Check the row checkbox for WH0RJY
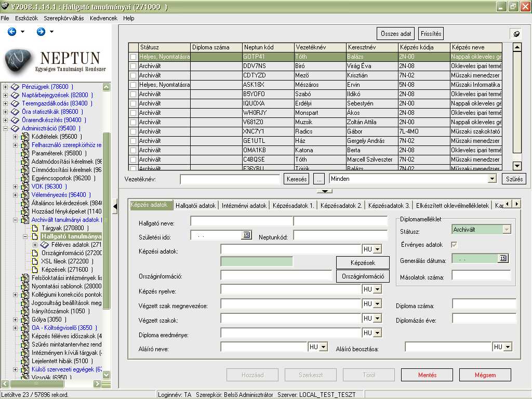The height and width of the screenshot is (399, 532). click(134, 113)
